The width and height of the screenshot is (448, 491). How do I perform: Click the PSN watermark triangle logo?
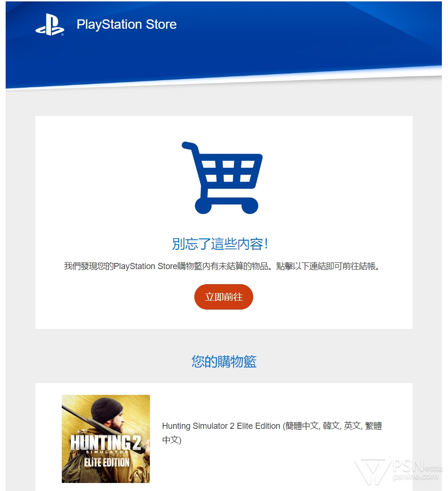click(373, 471)
